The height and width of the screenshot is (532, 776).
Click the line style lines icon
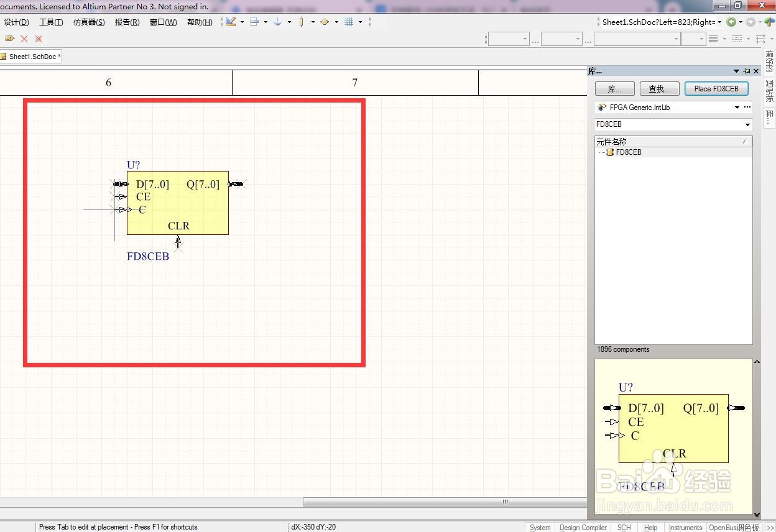click(x=713, y=39)
